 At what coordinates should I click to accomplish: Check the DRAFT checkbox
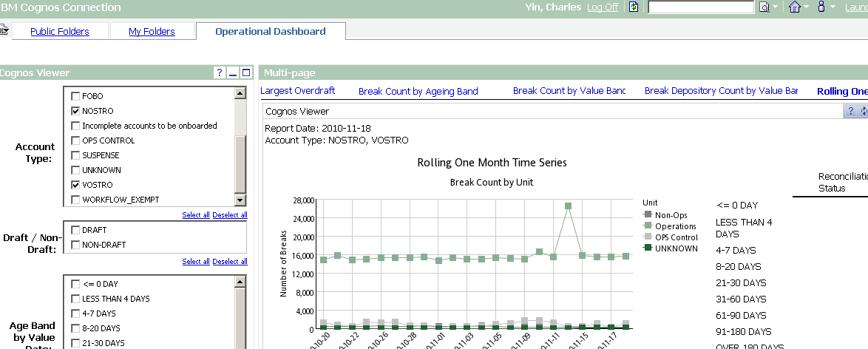pos(76,230)
